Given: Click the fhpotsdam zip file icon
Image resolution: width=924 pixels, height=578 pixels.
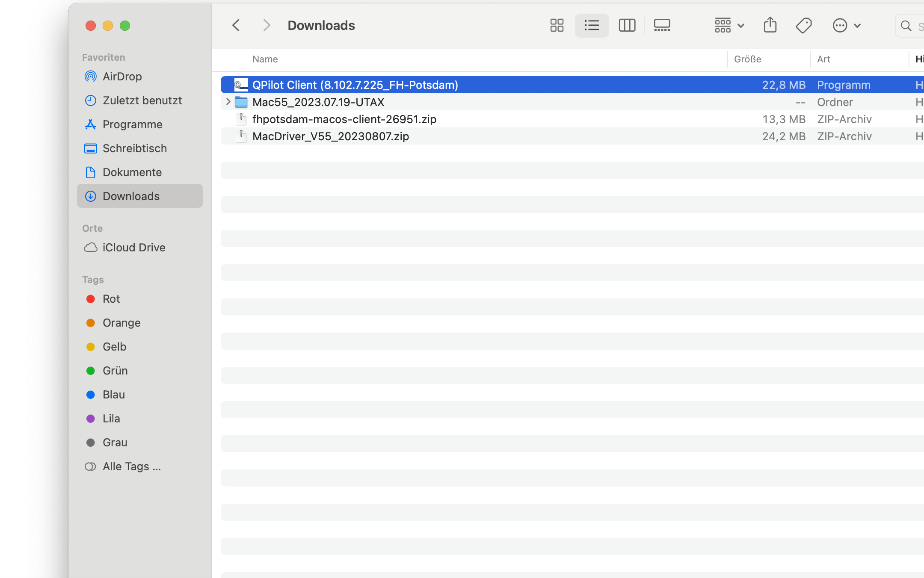Looking at the screenshot, I should click(241, 119).
